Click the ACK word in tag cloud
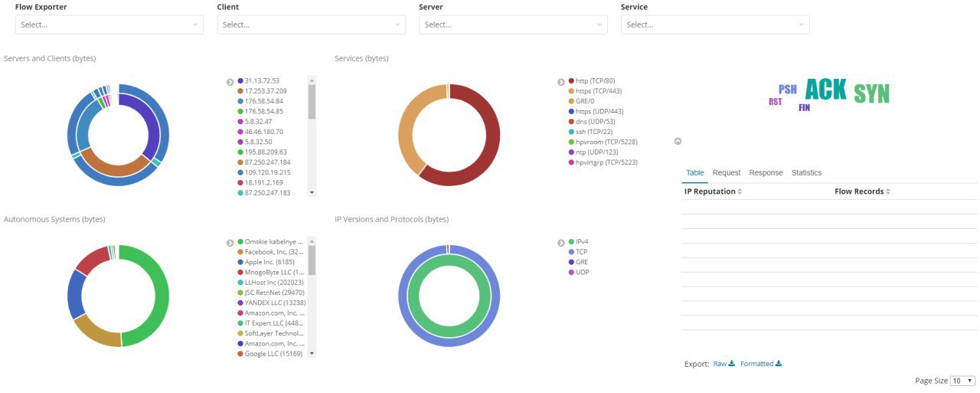The height and width of the screenshot is (393, 980). click(826, 90)
